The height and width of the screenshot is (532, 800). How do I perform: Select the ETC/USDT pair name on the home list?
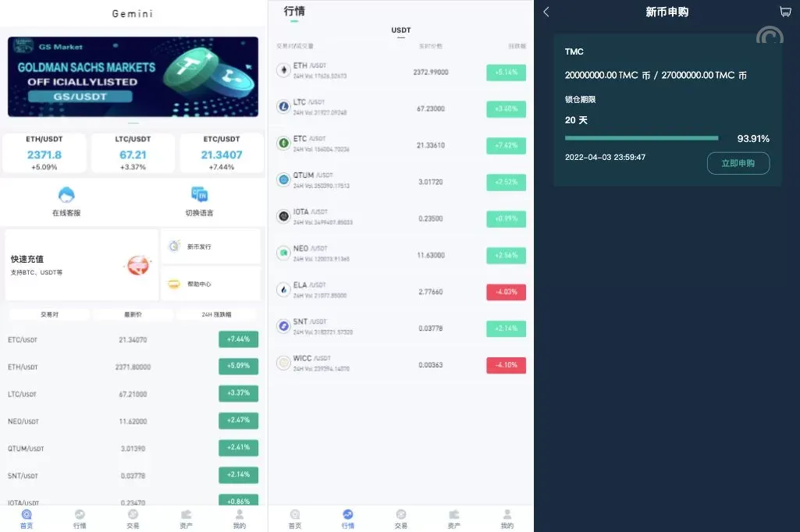point(23,339)
